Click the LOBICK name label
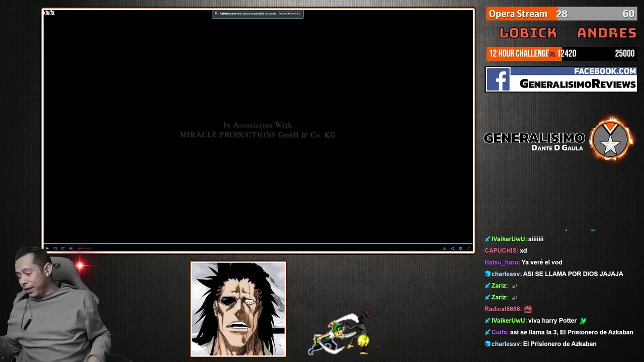 point(528,33)
